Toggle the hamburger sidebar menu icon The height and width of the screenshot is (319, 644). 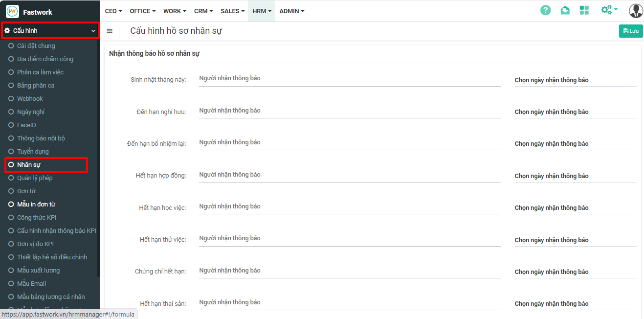(110, 31)
